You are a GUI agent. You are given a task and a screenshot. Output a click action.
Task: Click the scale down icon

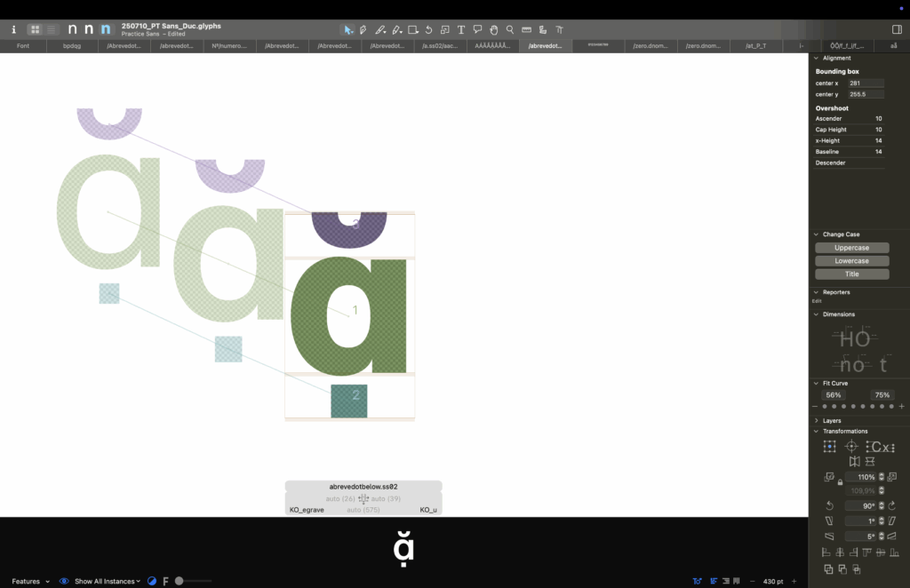(x=829, y=477)
